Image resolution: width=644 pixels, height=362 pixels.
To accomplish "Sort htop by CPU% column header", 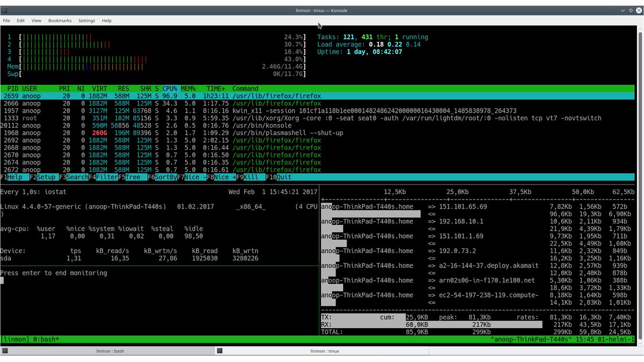I will pyautogui.click(x=170, y=88).
